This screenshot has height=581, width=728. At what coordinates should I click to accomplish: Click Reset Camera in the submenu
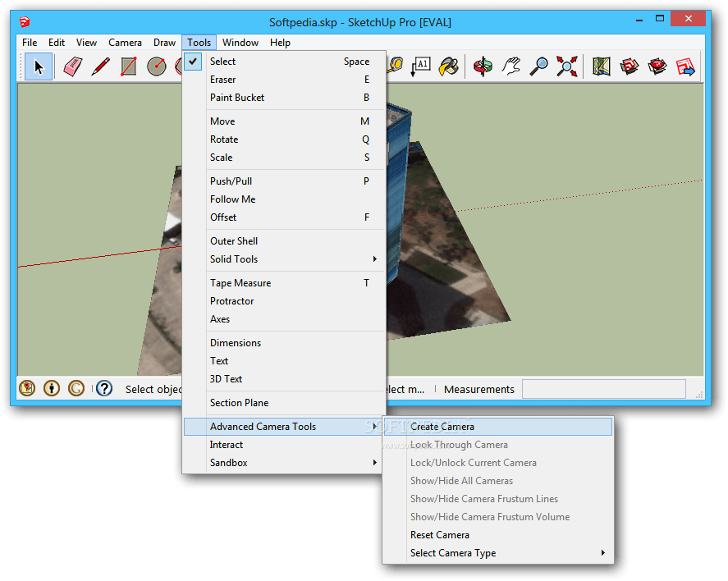[498, 535]
